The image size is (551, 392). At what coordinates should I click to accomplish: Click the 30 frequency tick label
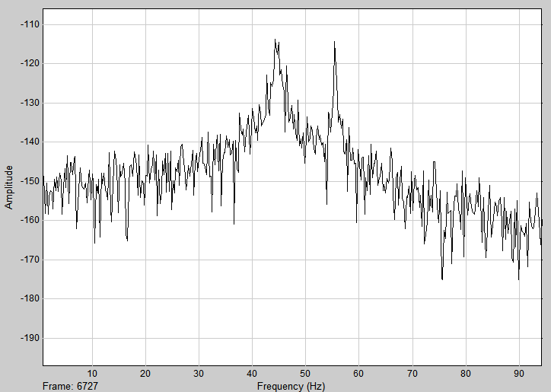coord(199,374)
